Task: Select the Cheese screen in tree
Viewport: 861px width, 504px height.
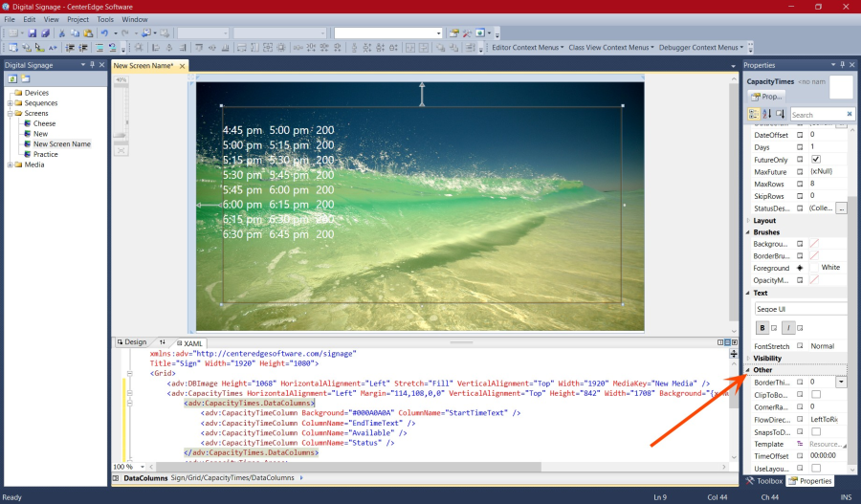Action: coord(44,123)
